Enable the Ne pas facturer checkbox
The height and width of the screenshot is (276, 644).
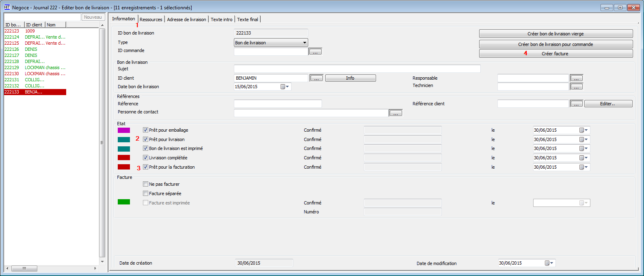[145, 184]
